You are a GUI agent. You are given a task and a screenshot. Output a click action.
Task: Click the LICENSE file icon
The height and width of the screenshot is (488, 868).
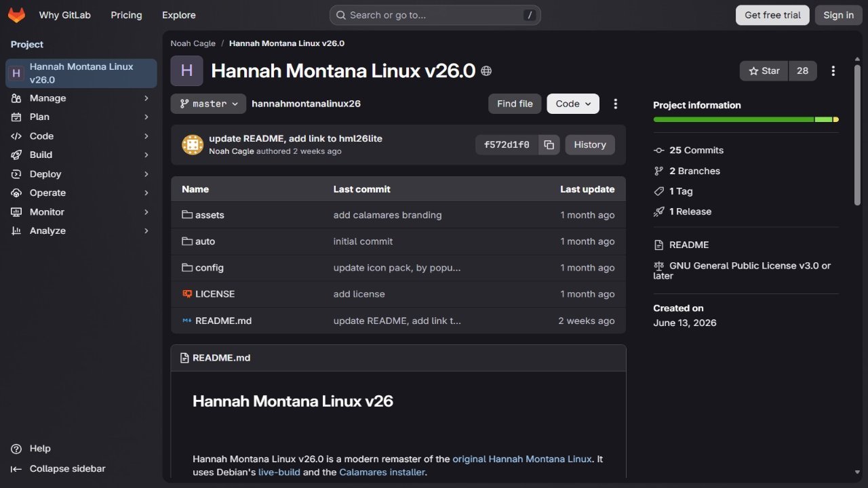point(187,294)
